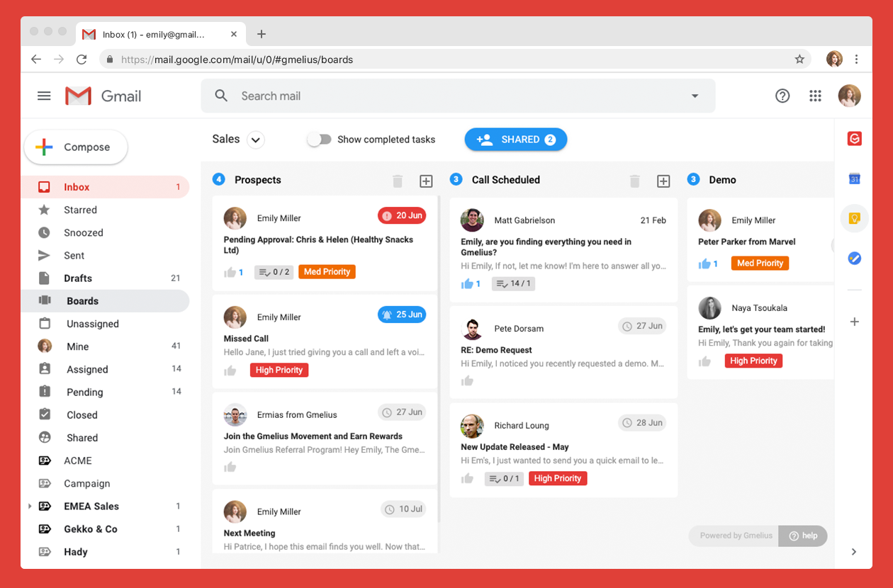893x588 pixels.
Task: Delete the Prospects column with trash icon
Action: point(398,181)
